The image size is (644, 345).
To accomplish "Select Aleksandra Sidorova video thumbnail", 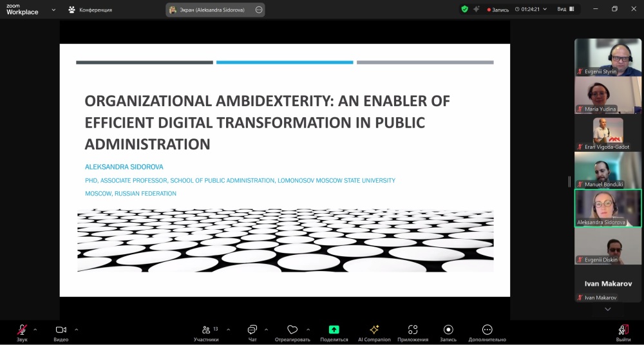I will 608,209.
